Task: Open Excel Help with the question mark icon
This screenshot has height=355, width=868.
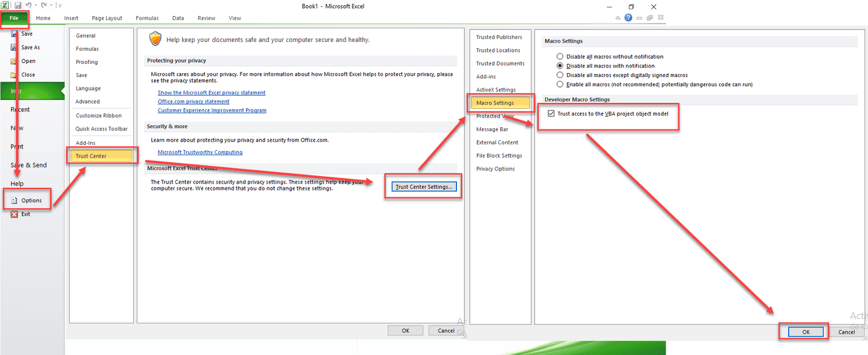Action: 628,17
